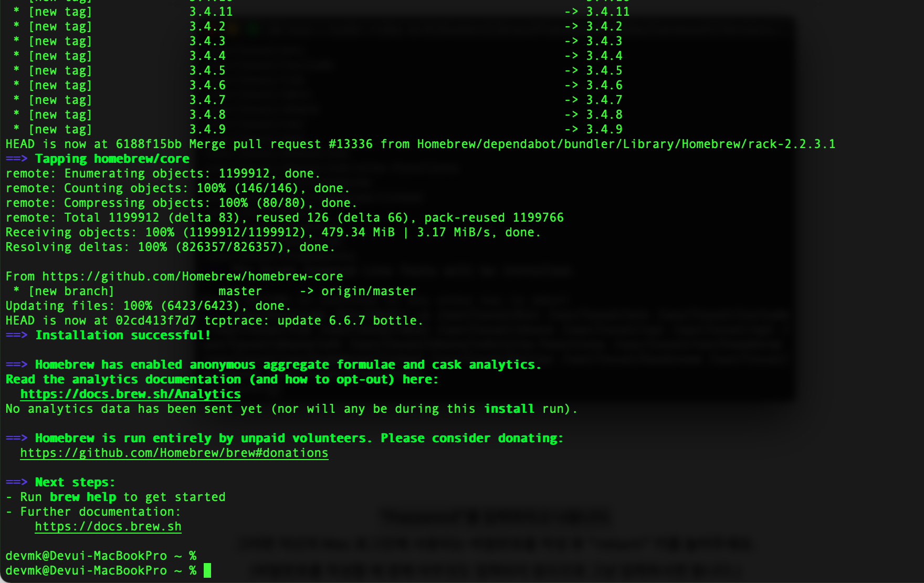Click the '[new tag] 3.4.2' row
The width and height of the screenshot is (924, 583).
pos(318,26)
